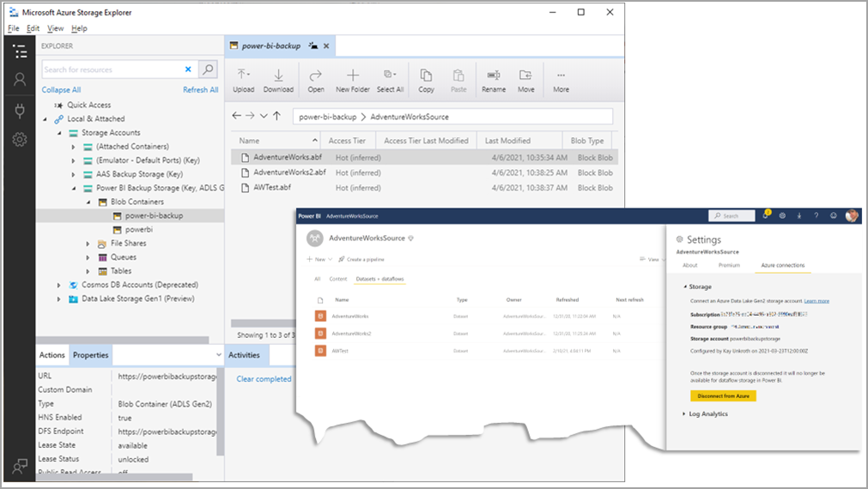Expand the AAS Backup Storage account

(75, 174)
